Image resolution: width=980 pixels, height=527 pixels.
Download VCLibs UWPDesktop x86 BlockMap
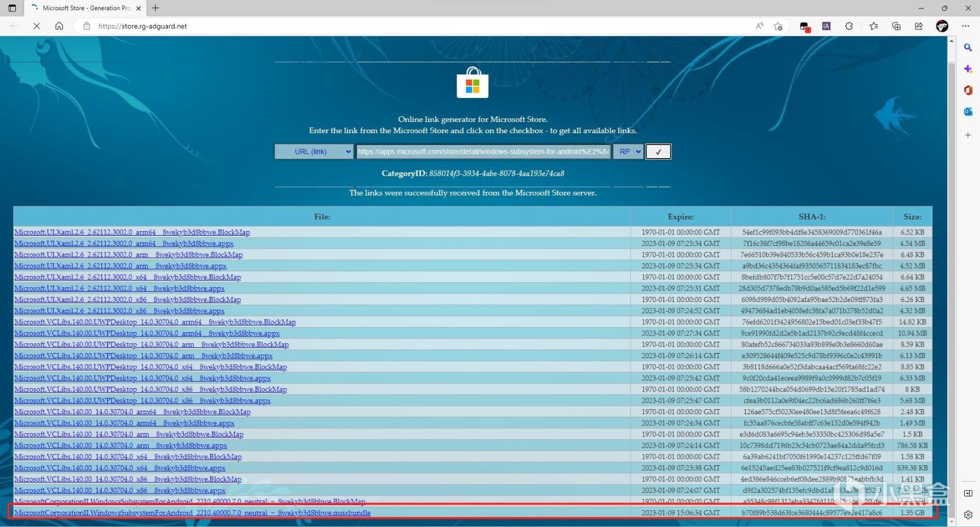[151, 389]
